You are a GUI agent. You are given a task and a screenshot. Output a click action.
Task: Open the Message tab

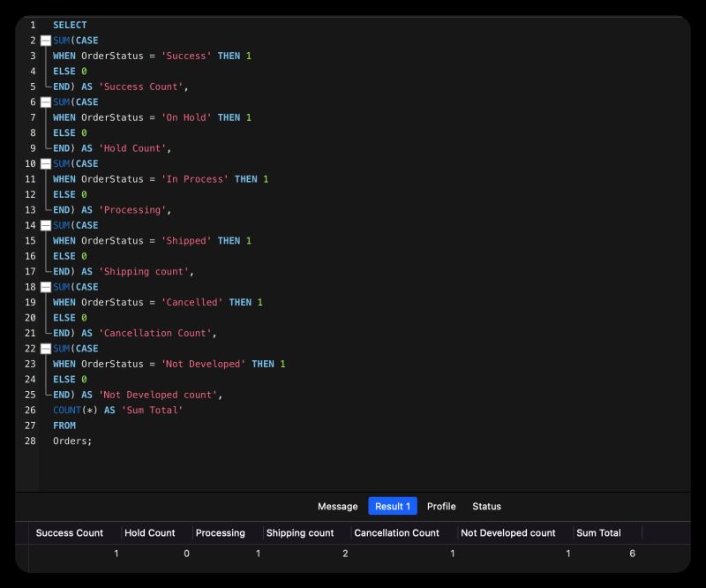[338, 506]
